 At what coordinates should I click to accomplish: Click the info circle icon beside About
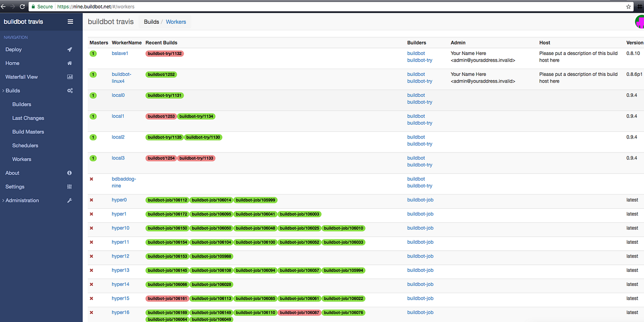pyautogui.click(x=70, y=173)
